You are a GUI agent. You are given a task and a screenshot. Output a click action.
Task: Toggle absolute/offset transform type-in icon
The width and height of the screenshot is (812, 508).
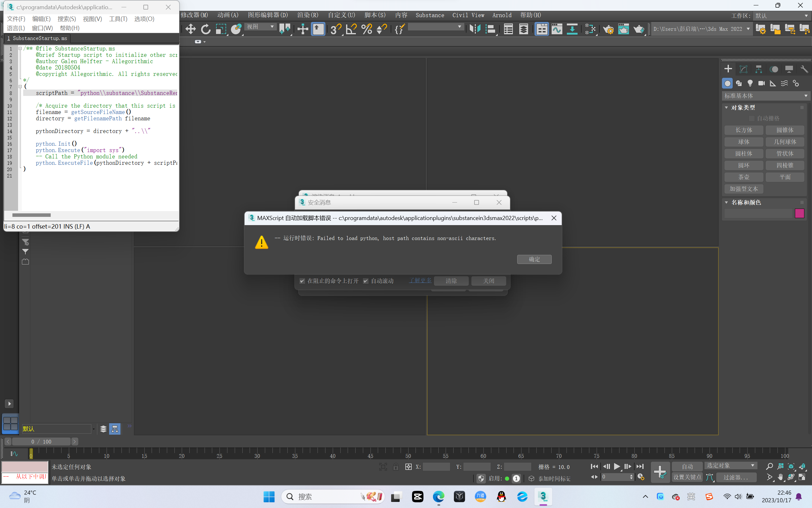408,467
